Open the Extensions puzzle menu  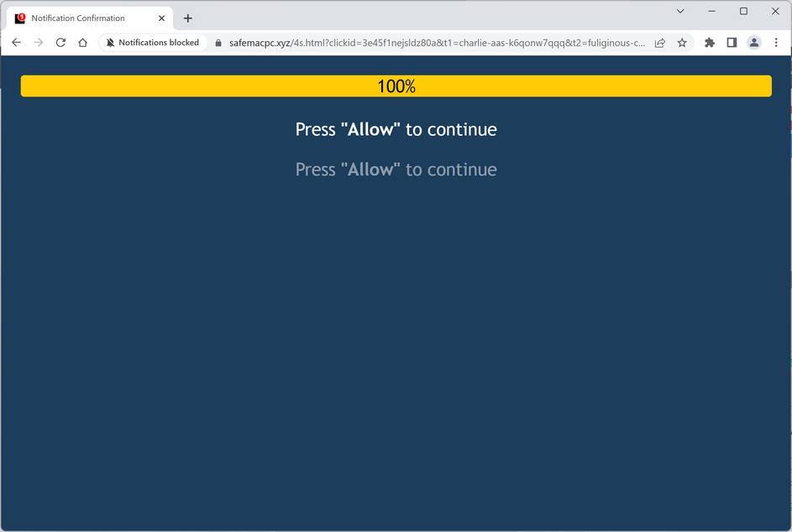click(710, 43)
